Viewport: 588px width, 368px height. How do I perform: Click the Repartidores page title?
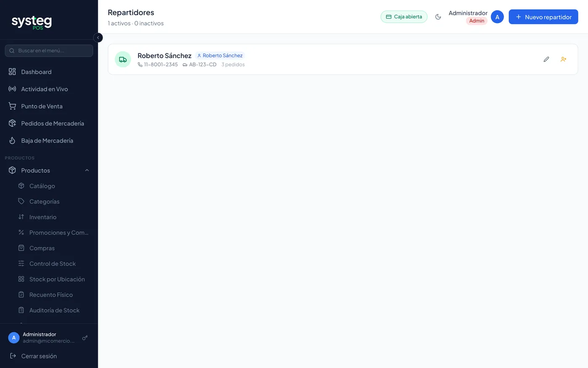coord(131,13)
